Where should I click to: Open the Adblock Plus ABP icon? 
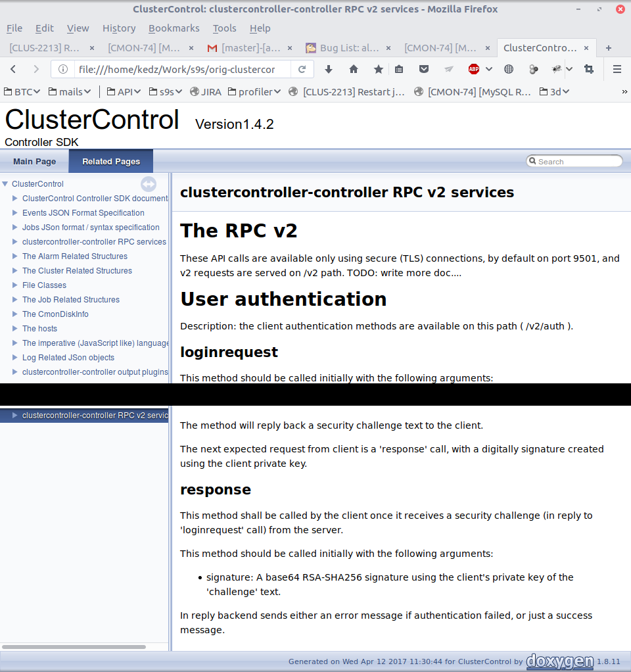pyautogui.click(x=474, y=69)
